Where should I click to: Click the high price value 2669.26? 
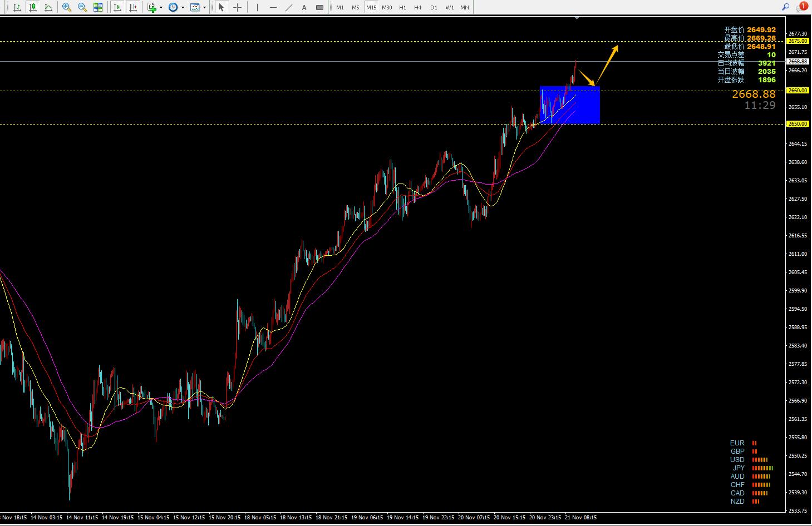761,38
